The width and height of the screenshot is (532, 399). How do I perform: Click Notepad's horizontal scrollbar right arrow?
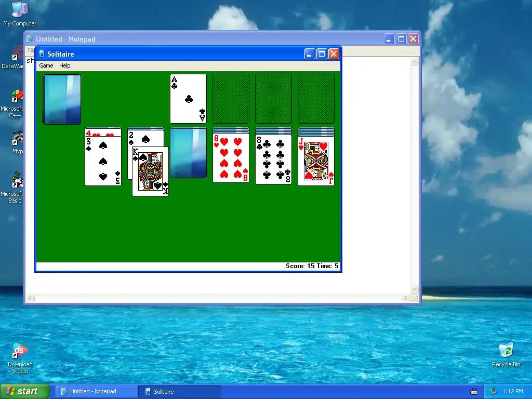pyautogui.click(x=405, y=298)
